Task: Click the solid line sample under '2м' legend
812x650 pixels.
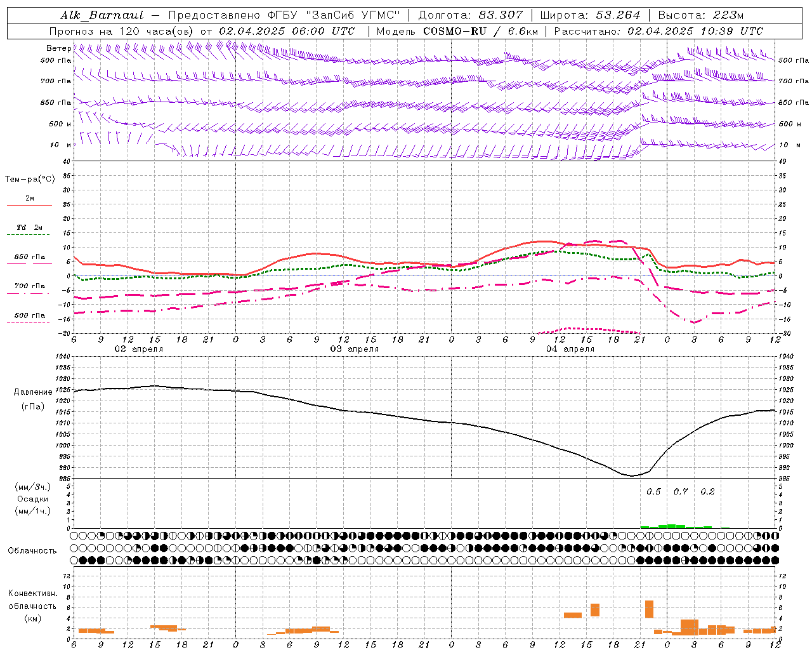Action: click(29, 205)
